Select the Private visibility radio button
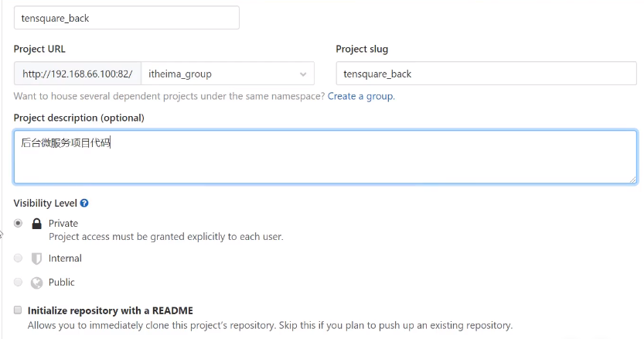Screen dimensions: 644x339 tap(18, 223)
